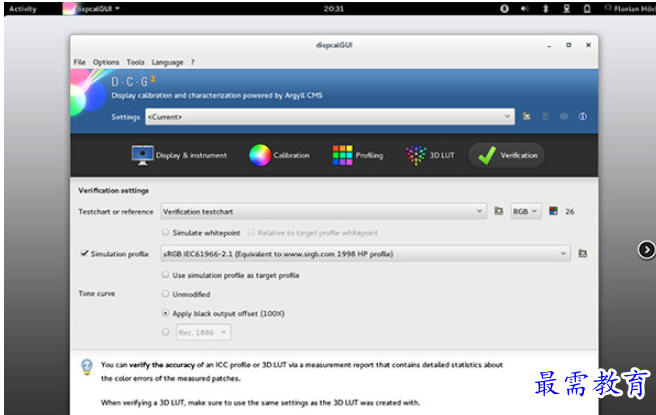This screenshot has width=656, height=415.
Task: Click the profile information icon
Action: tap(582, 116)
